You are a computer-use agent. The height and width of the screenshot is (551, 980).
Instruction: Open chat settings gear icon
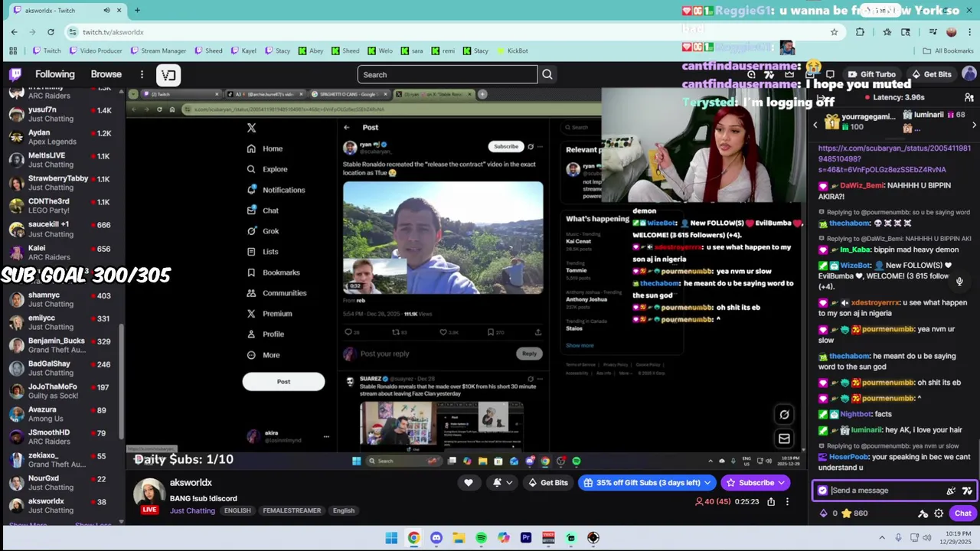click(x=939, y=514)
